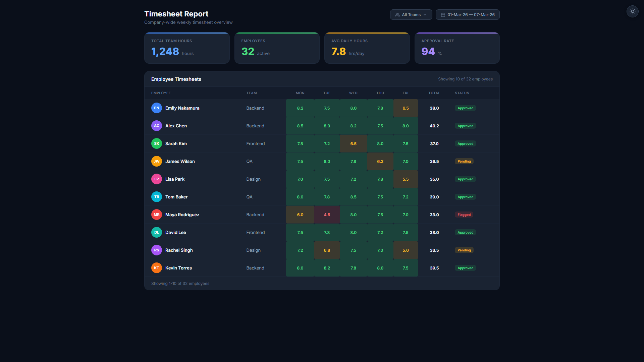Image resolution: width=644 pixels, height=362 pixels.
Task: Select Tom Baker's Wednesday 8.5 cell
Action: 354,197
